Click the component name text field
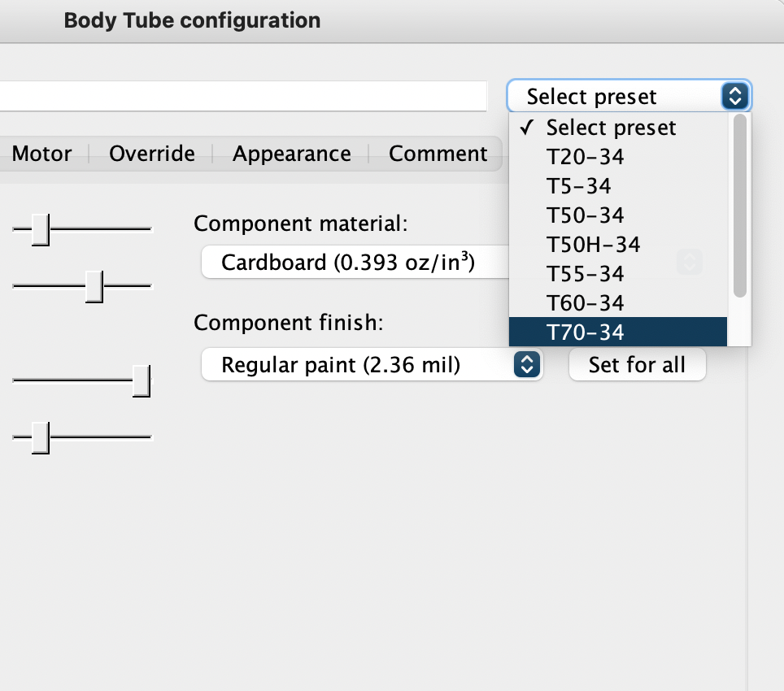Screen dimensions: 784x691 244,96
